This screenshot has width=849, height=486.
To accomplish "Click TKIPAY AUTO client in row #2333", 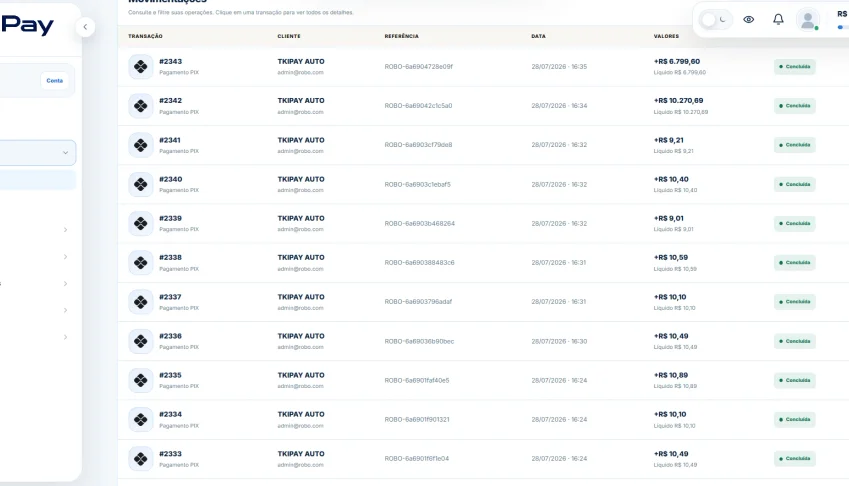I will point(301,454).
